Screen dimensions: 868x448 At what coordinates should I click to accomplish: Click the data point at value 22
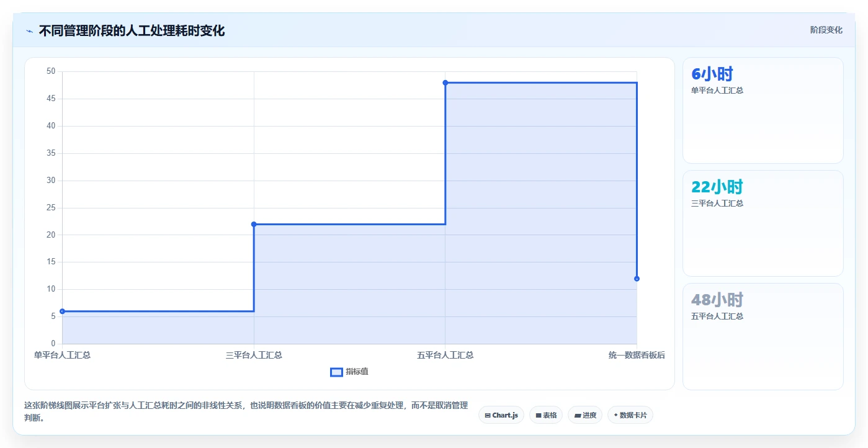pos(254,224)
